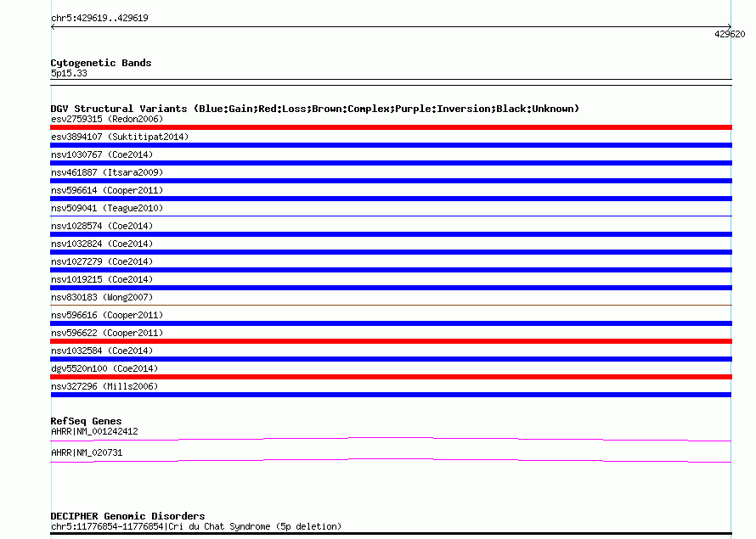Image resolution: width=756 pixels, height=539 pixels.
Task: Click the blue bar under nsv1030767
Action: tap(391, 163)
